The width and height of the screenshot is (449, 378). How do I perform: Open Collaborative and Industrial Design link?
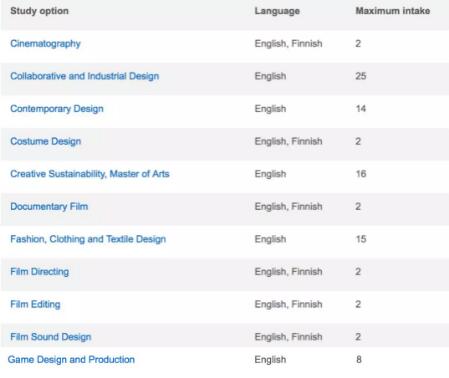coord(84,76)
